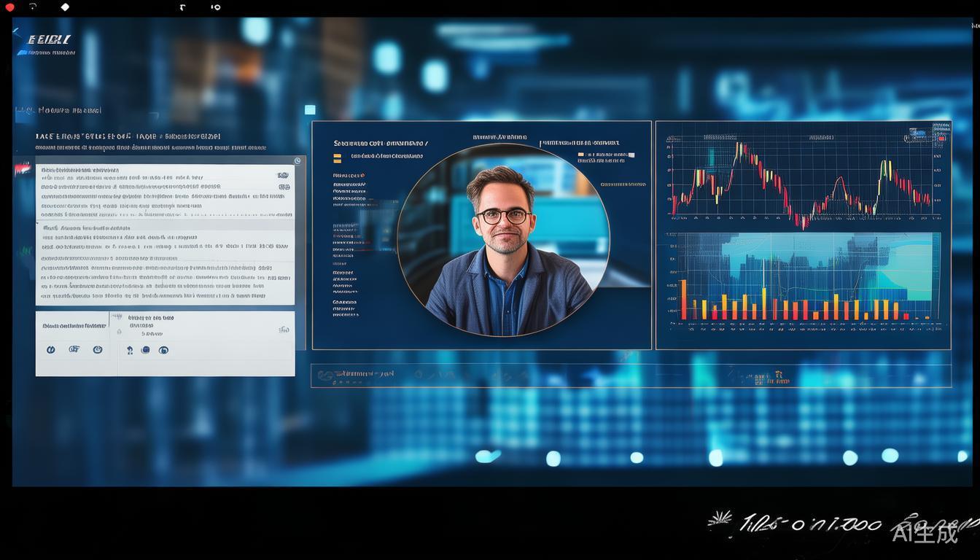Click the third round icon in lower-left panel
This screenshot has height=560, width=980.
click(98, 350)
